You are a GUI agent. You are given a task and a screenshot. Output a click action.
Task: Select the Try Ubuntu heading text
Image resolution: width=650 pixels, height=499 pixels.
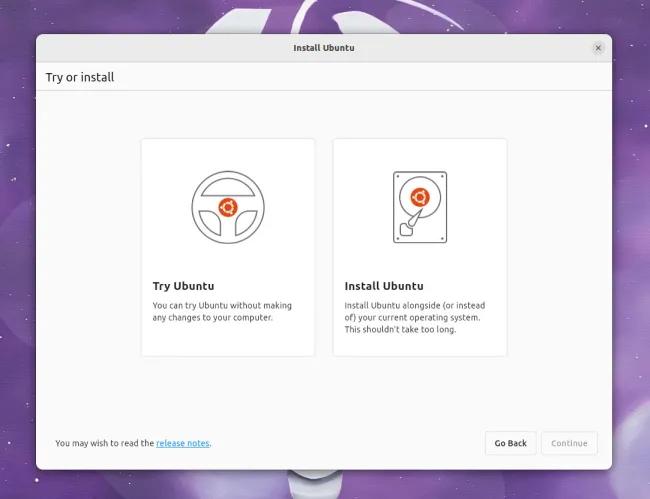click(x=184, y=286)
